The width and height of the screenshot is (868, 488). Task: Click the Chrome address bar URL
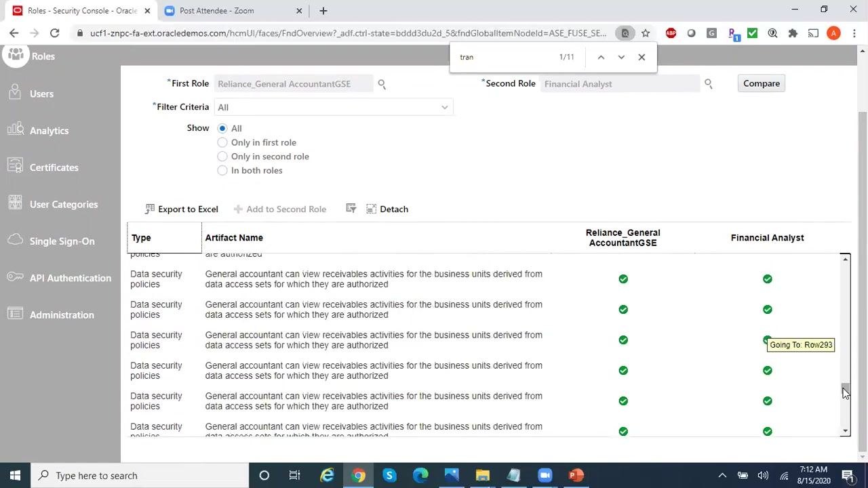click(x=348, y=33)
